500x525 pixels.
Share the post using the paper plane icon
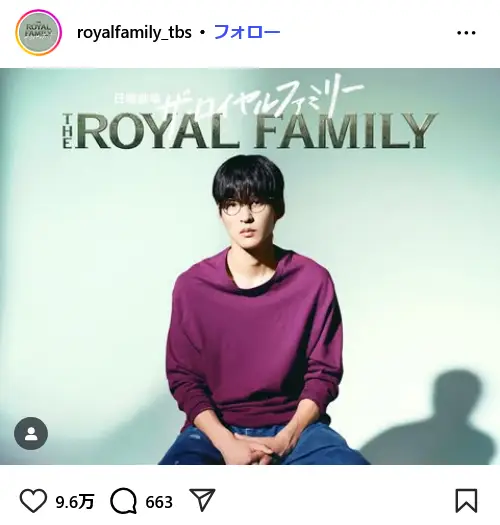tap(202, 500)
